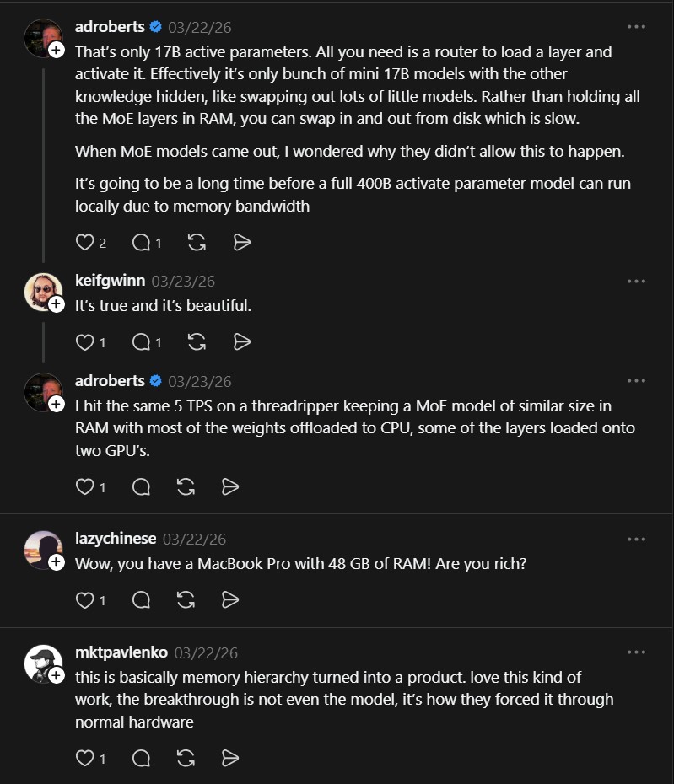This screenshot has width=674, height=784.
Task: Follow keifgwinn using avatar plus badge
Action: click(x=56, y=305)
